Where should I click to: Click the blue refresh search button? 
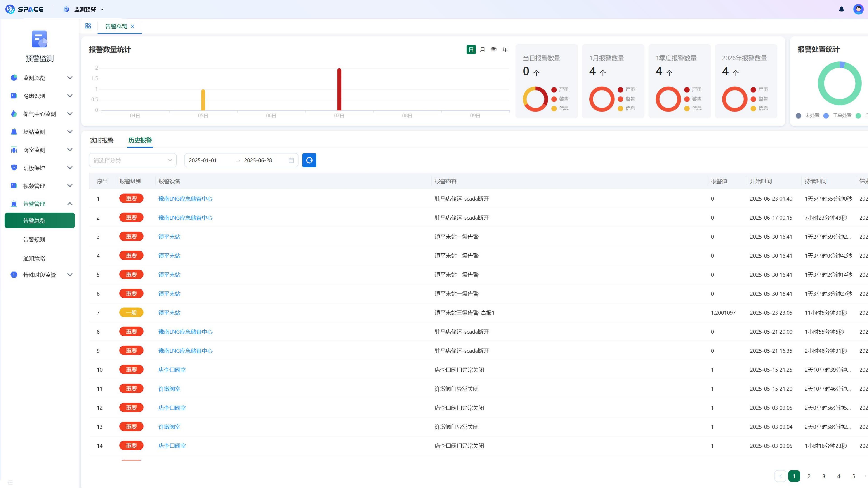(x=309, y=160)
